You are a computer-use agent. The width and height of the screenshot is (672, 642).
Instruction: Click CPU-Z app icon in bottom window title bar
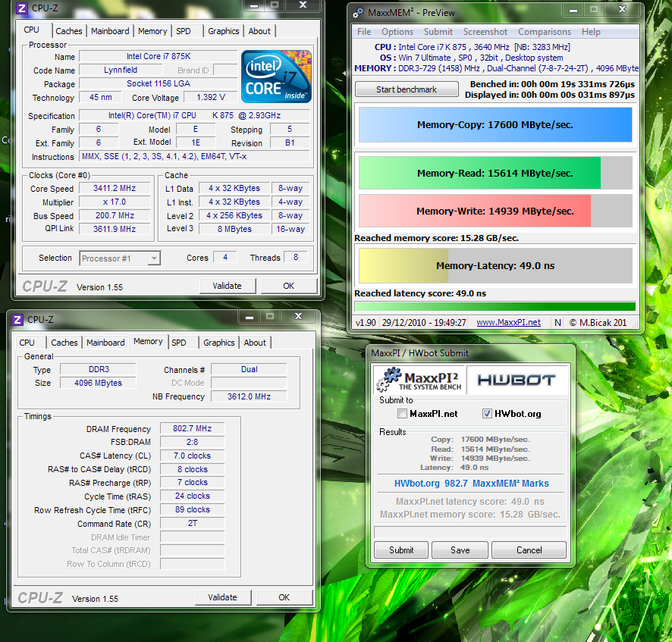17,320
